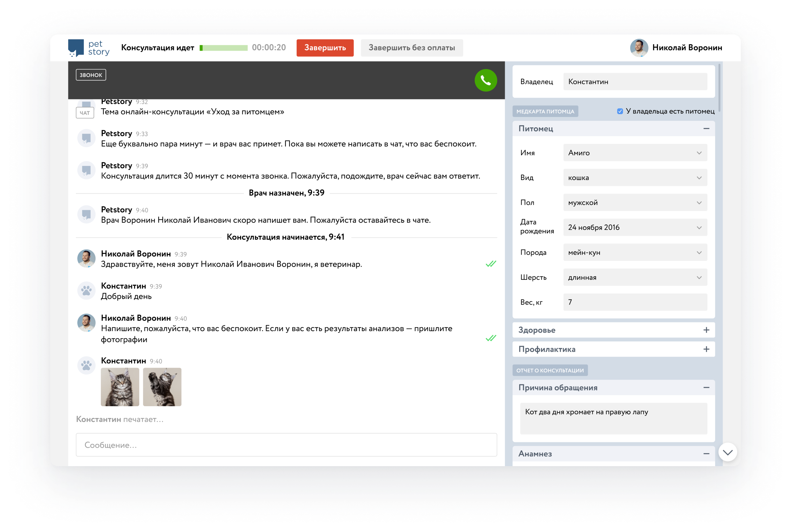Image resolution: width=791 pixels, height=532 pixels.
Task: Open the Дата рождения dropdown
Action: pyautogui.click(x=635, y=227)
